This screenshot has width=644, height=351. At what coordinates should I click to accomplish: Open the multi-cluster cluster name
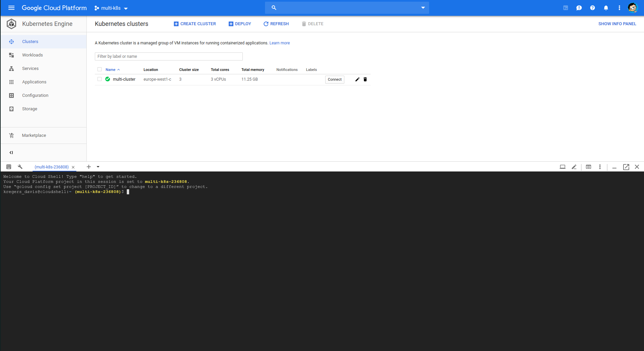coord(124,79)
